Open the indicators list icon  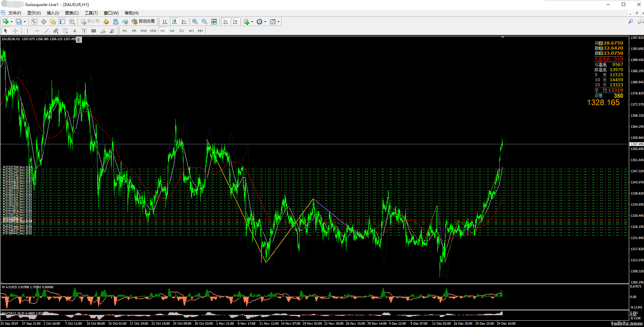tap(247, 22)
